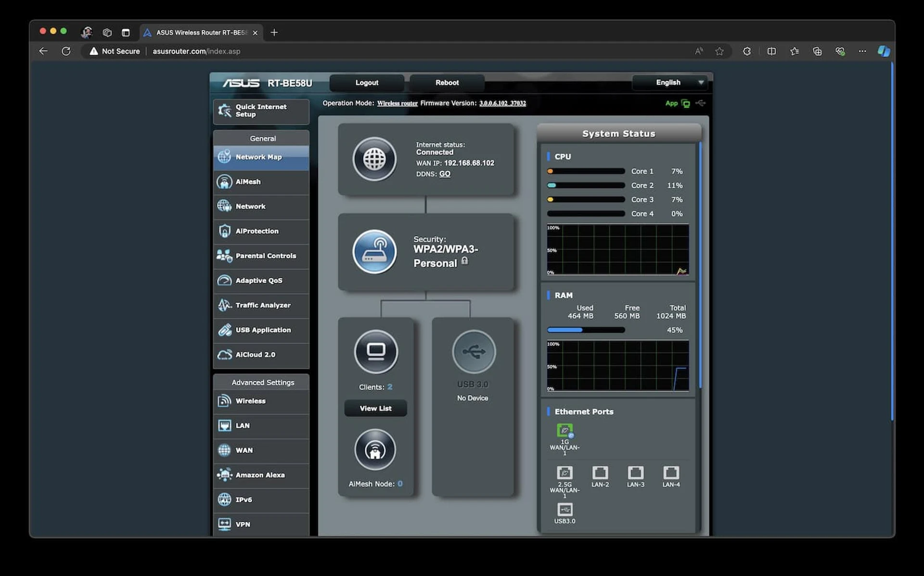Screen dimensions: 924x576
Task: Open IPv6 settings
Action: click(261, 500)
